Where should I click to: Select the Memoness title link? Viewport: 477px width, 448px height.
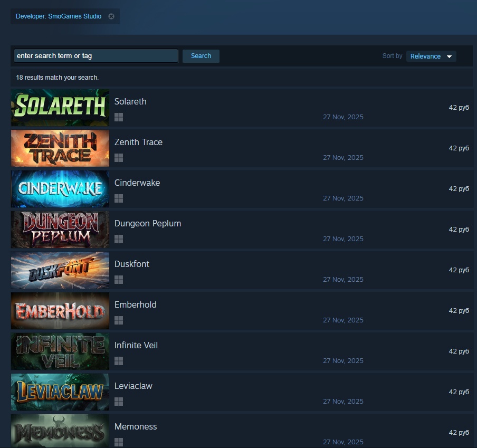point(136,427)
